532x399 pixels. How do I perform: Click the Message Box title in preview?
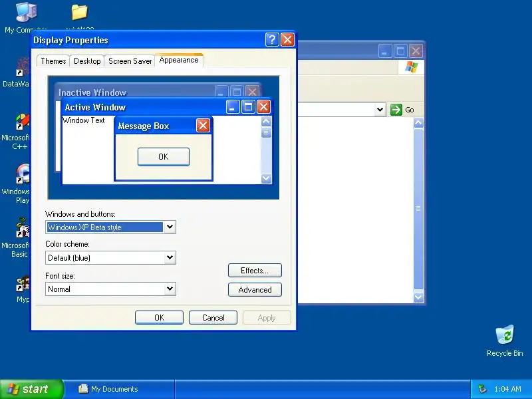coord(143,126)
